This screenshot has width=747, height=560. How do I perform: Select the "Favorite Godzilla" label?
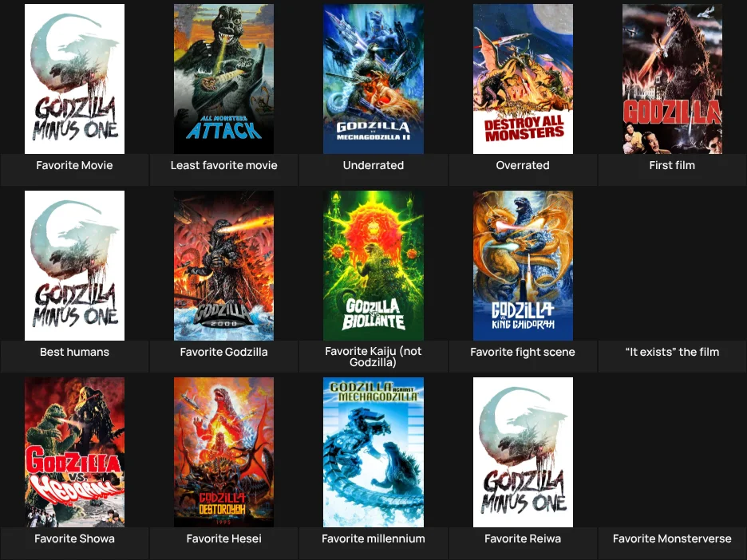click(x=224, y=352)
